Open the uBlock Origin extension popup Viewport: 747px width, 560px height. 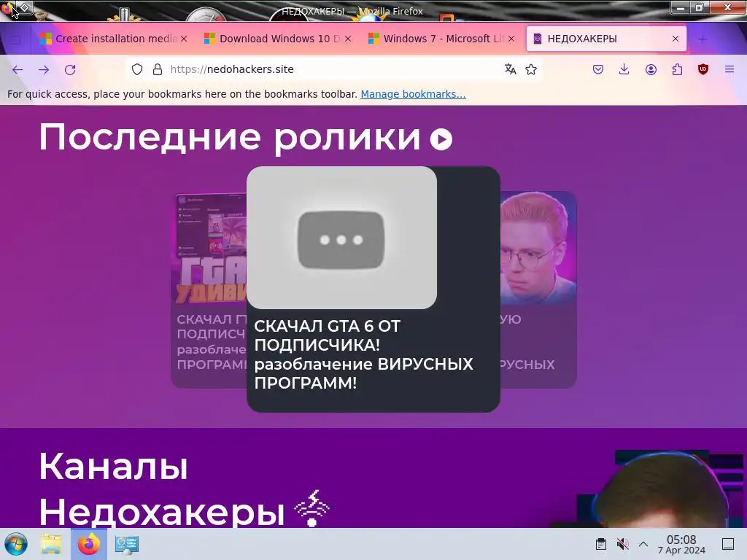pyautogui.click(x=703, y=69)
